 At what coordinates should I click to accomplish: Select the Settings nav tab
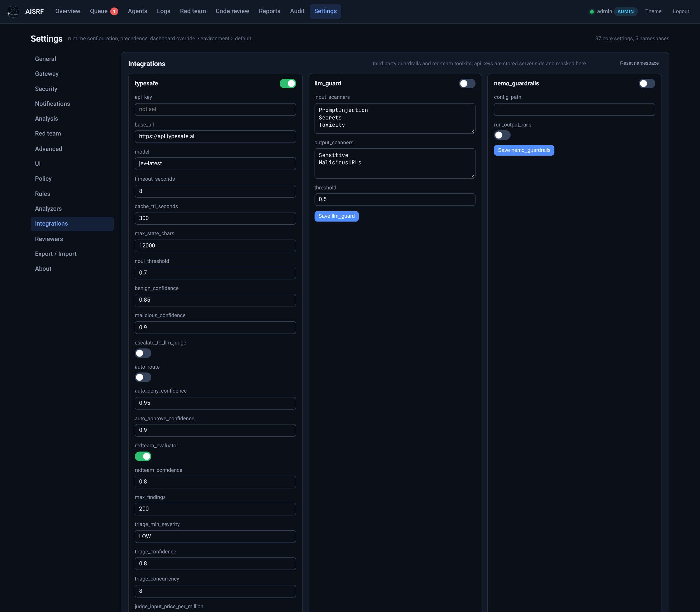pos(325,11)
